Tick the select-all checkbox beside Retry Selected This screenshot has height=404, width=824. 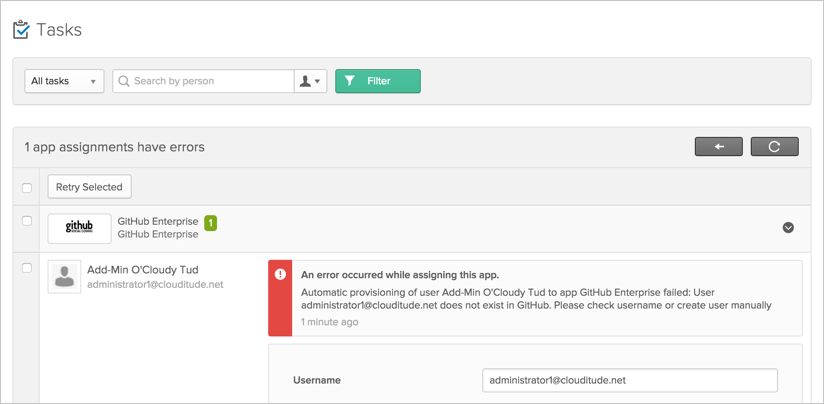(27, 187)
